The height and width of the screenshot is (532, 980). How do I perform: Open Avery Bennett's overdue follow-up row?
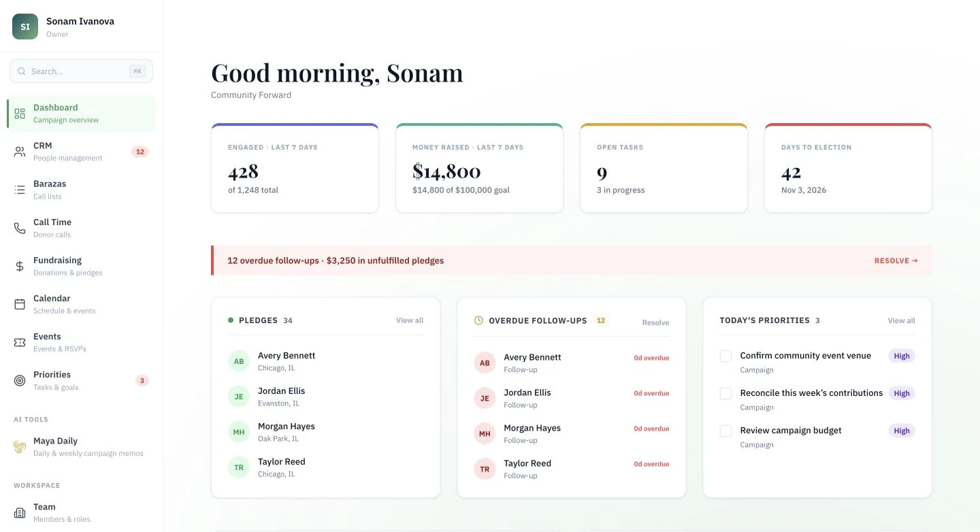[572, 363]
